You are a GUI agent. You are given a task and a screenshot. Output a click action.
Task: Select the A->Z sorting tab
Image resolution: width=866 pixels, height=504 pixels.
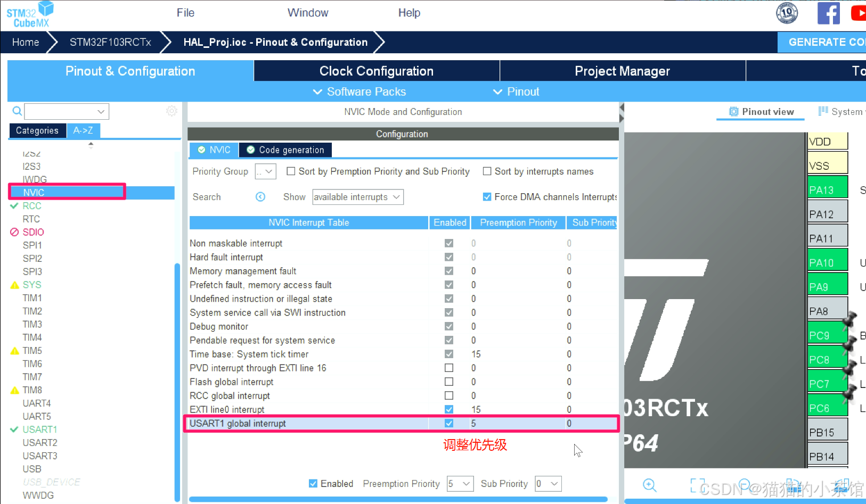click(83, 130)
